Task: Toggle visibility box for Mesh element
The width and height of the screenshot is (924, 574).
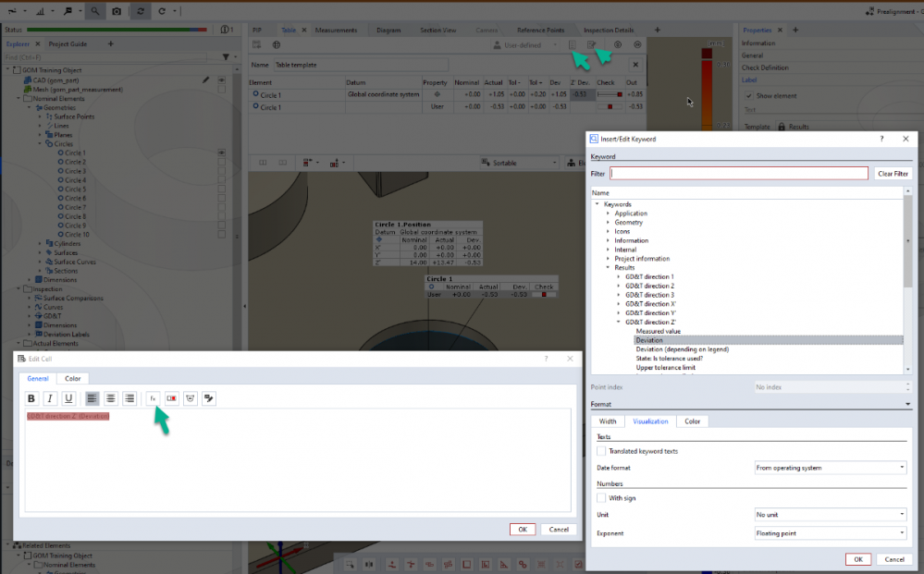Action: pyautogui.click(x=222, y=90)
